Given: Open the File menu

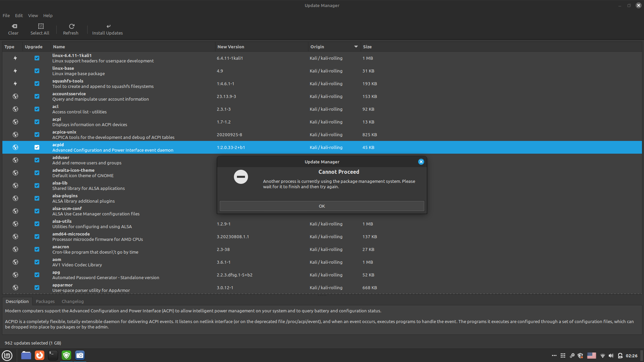Looking at the screenshot, I should [6, 15].
